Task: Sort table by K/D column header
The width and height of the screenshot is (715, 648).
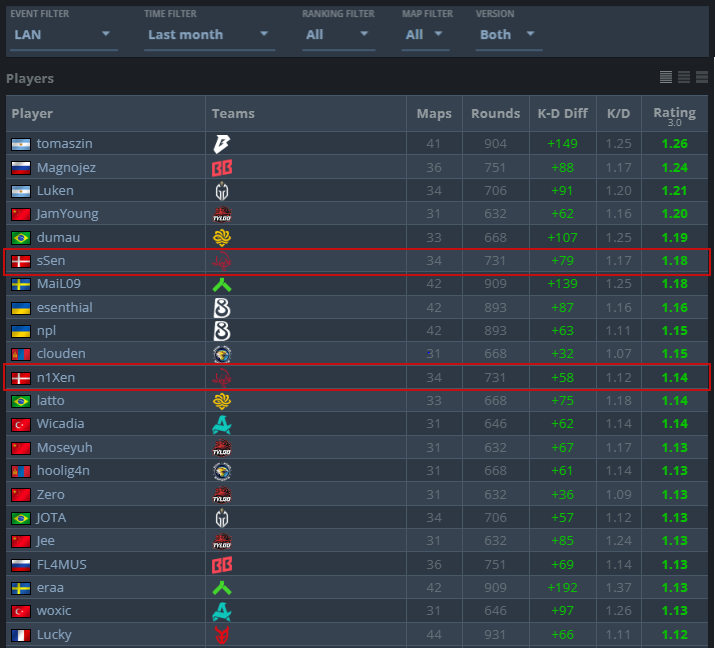Action: pyautogui.click(x=618, y=114)
